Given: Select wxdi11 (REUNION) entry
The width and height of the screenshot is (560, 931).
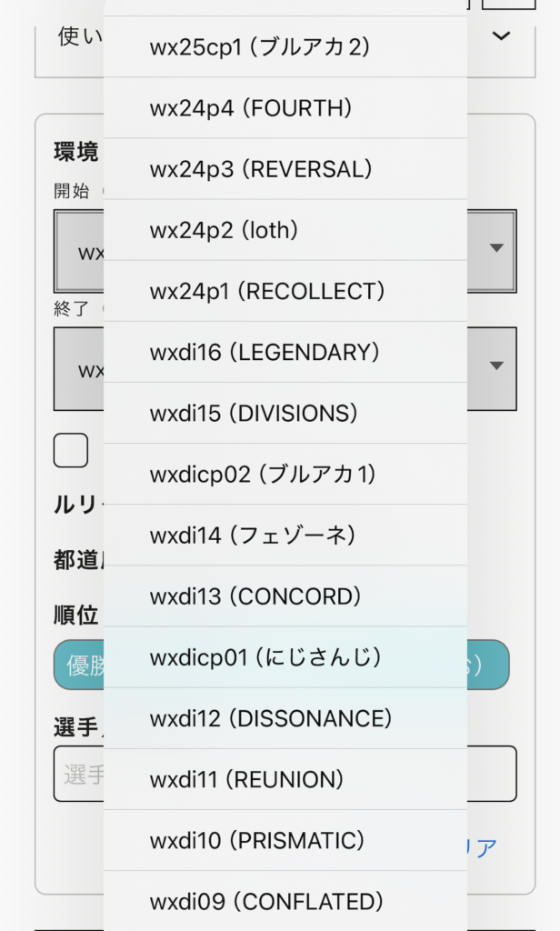Looking at the screenshot, I should click(285, 780).
